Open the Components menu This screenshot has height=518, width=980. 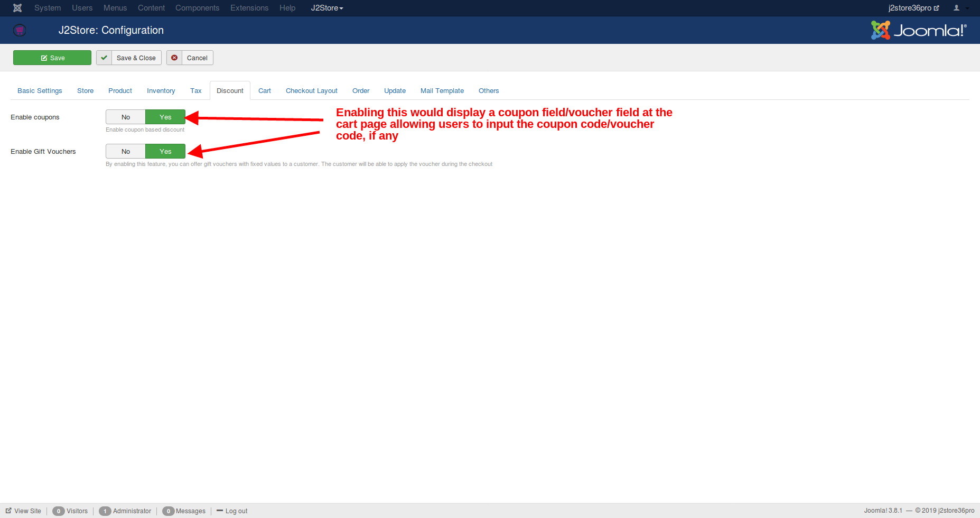click(197, 8)
